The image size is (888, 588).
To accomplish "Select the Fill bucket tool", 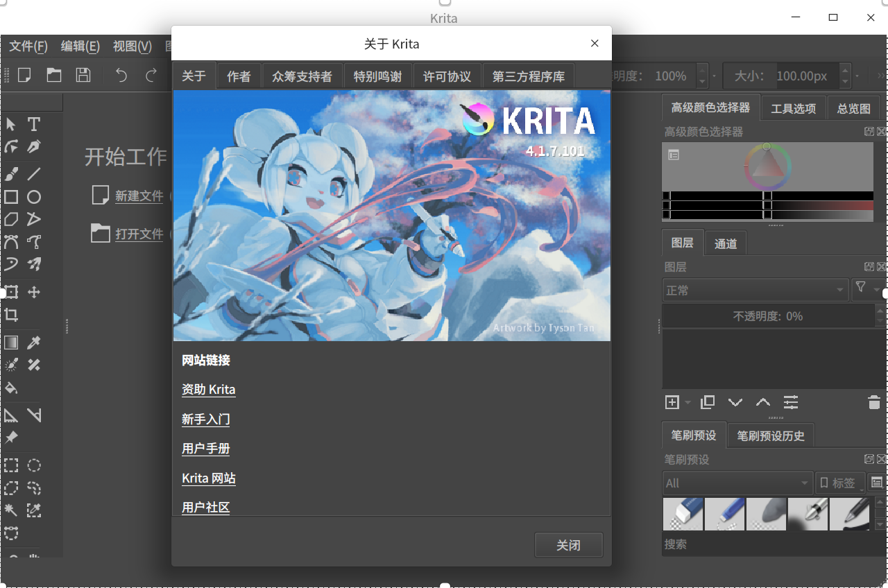I will click(11, 388).
